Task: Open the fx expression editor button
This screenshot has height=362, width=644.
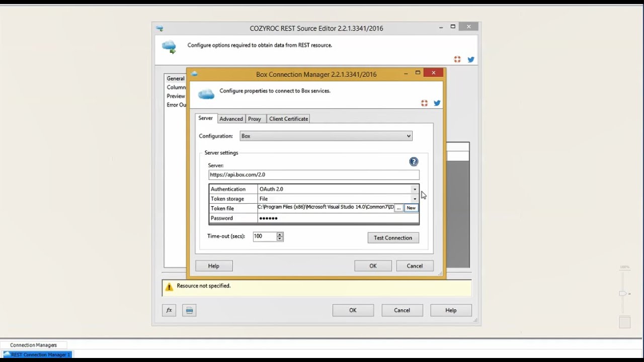Action: (x=169, y=310)
